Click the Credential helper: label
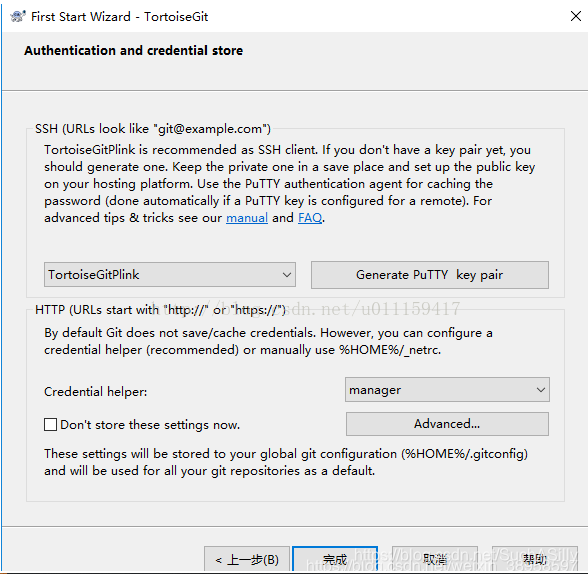Image resolution: width=588 pixels, height=574 pixels. 96,392
